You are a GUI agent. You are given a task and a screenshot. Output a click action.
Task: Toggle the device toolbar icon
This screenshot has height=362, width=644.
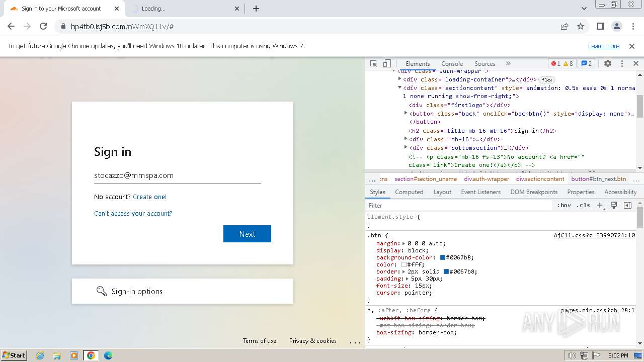(x=387, y=64)
